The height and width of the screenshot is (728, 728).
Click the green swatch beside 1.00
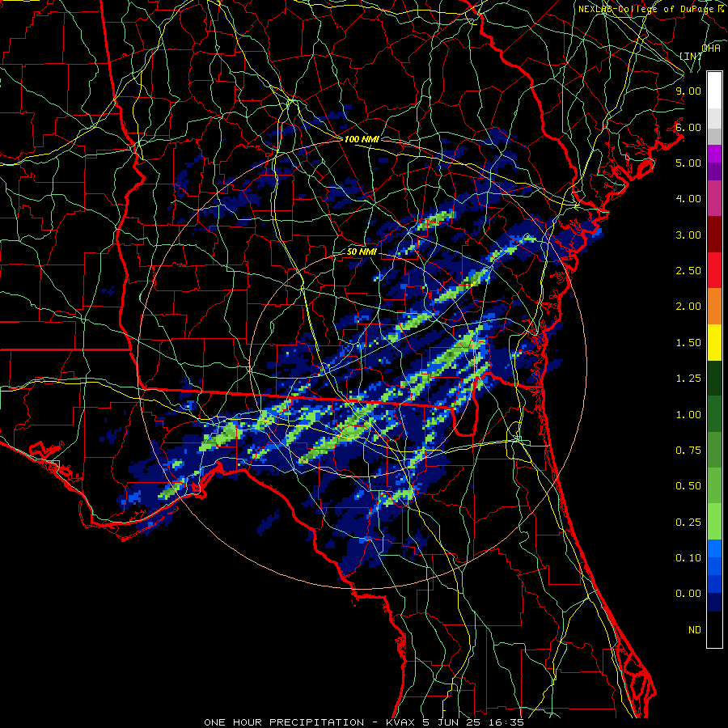pos(714,414)
